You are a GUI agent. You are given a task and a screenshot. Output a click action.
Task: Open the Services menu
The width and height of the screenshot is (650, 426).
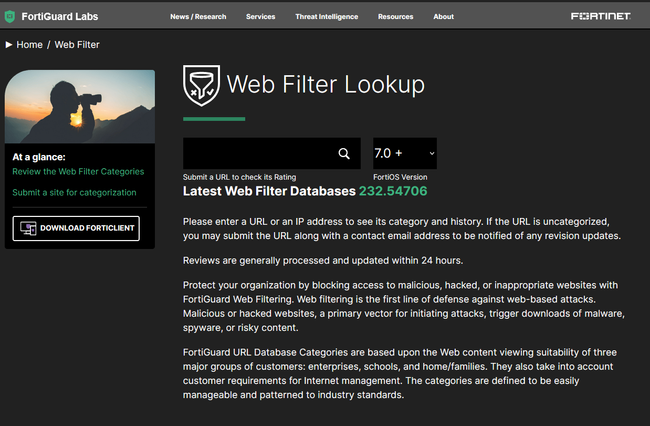click(x=260, y=17)
